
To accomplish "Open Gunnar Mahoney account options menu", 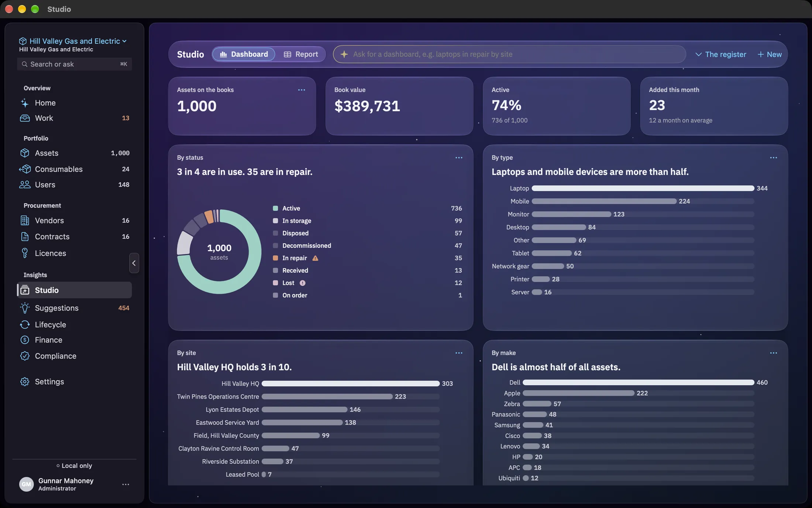I will click(125, 484).
